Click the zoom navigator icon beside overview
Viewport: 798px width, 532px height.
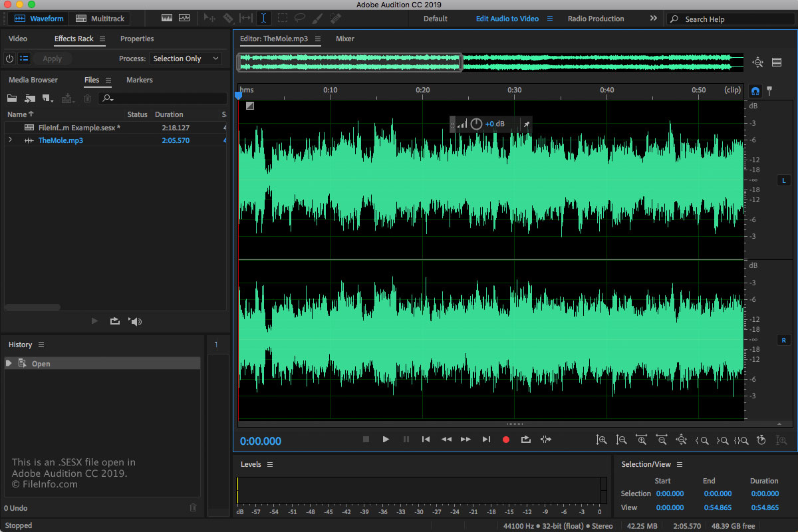coord(757,63)
